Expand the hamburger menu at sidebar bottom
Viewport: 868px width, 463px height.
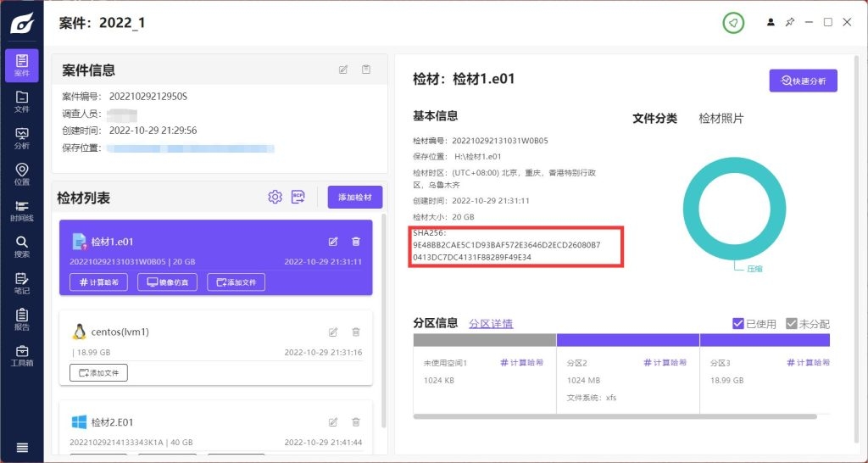click(22, 448)
